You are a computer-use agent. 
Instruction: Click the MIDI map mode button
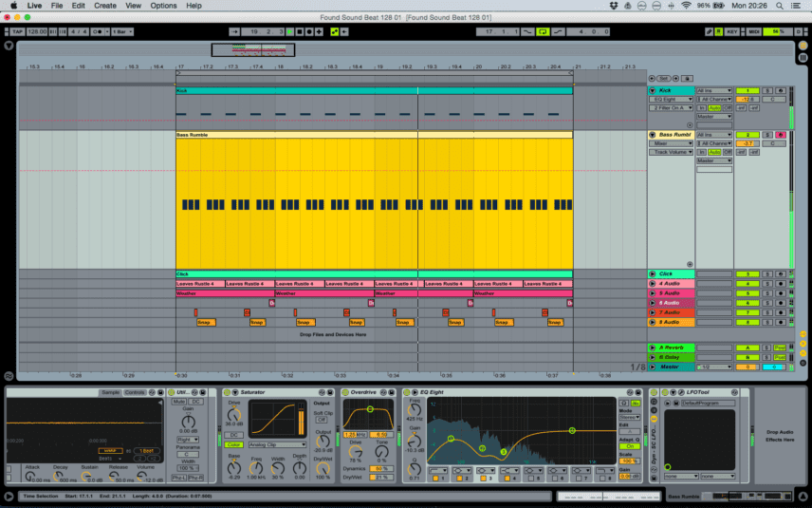753,31
